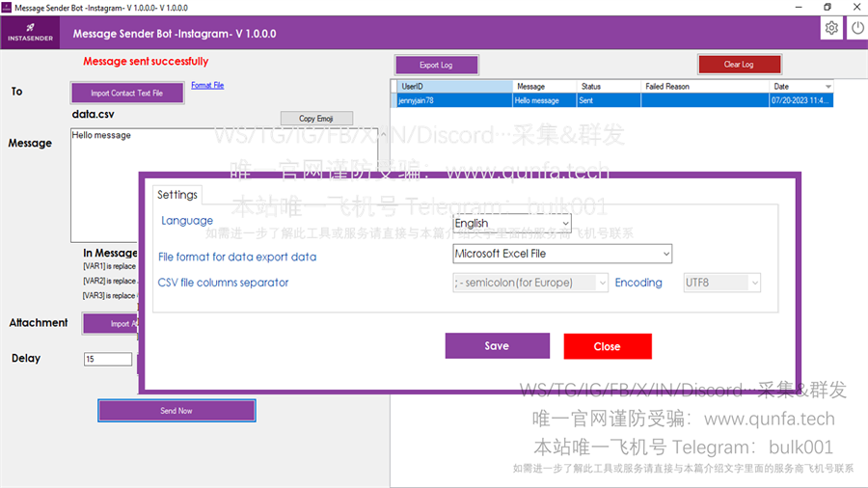Select the Settings tab
The height and width of the screenshot is (488, 868).
pos(177,195)
